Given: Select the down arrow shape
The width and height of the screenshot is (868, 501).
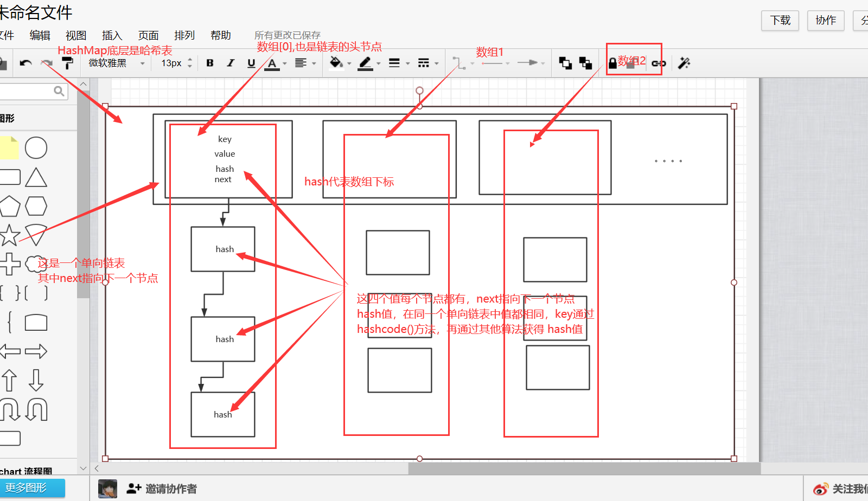Looking at the screenshot, I should click(x=36, y=380).
